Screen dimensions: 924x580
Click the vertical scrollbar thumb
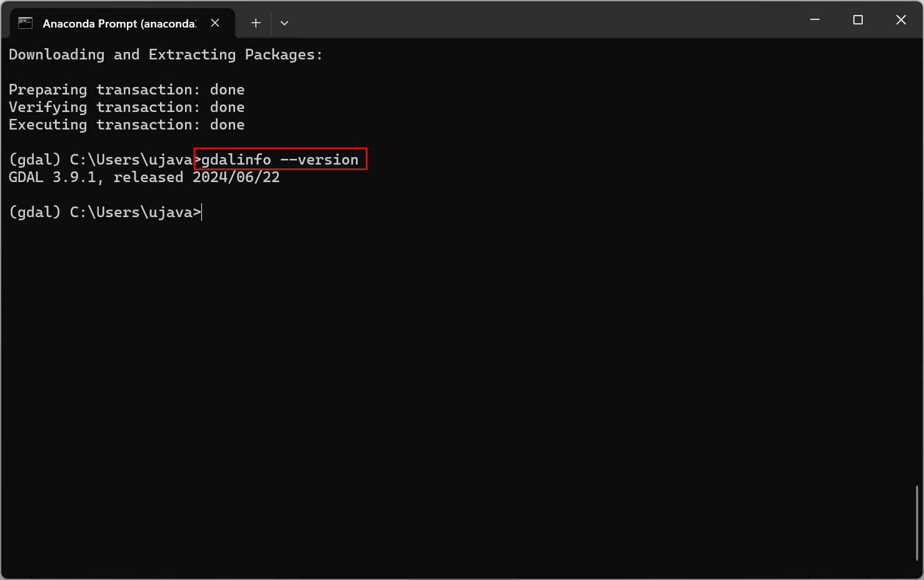(x=916, y=522)
